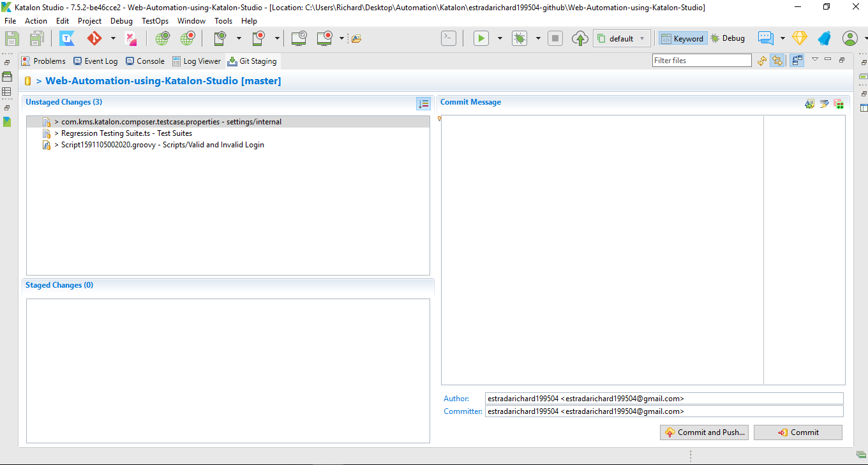The image size is (868, 465).
Task: Click the file-explorer icon after Record Windows dropdown
Action: (x=356, y=38)
